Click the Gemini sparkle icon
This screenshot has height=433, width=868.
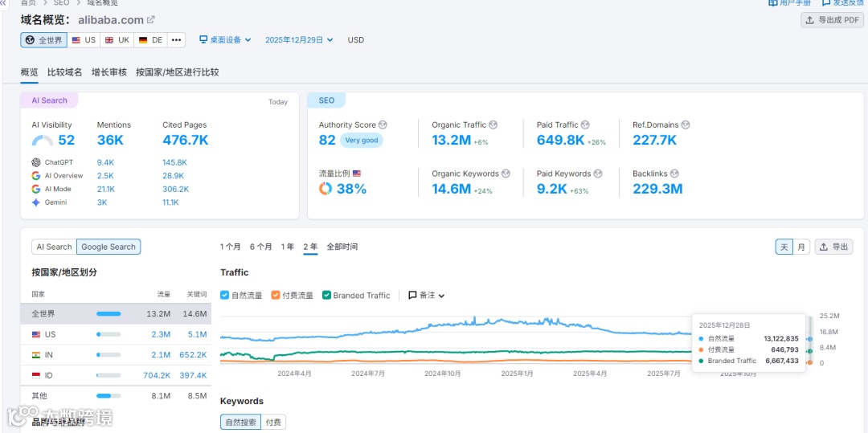pyautogui.click(x=36, y=202)
